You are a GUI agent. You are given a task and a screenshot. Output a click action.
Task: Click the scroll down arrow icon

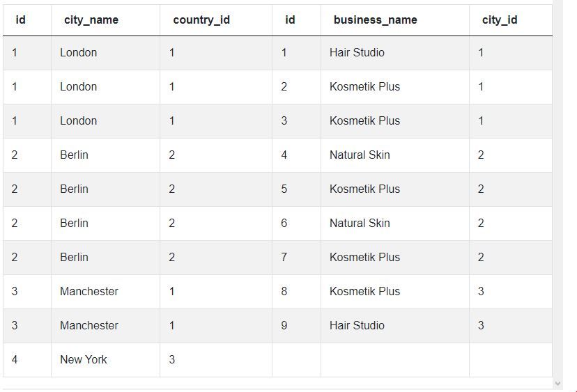(x=557, y=383)
